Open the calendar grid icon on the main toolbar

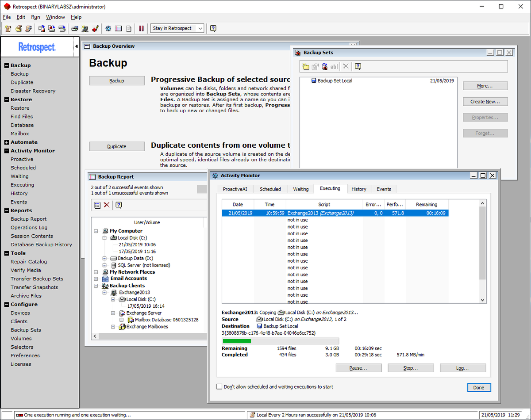118,28
